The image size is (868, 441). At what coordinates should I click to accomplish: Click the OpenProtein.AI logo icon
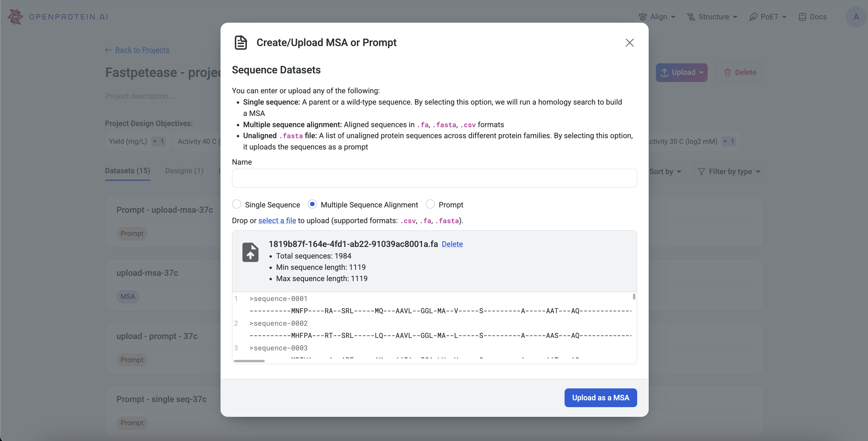[15, 16]
